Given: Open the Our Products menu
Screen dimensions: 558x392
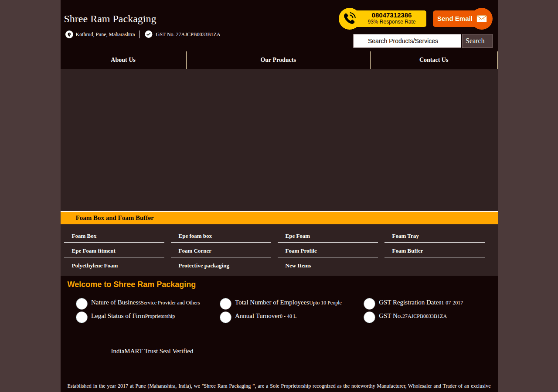Looking at the screenshot, I should coord(278,60).
